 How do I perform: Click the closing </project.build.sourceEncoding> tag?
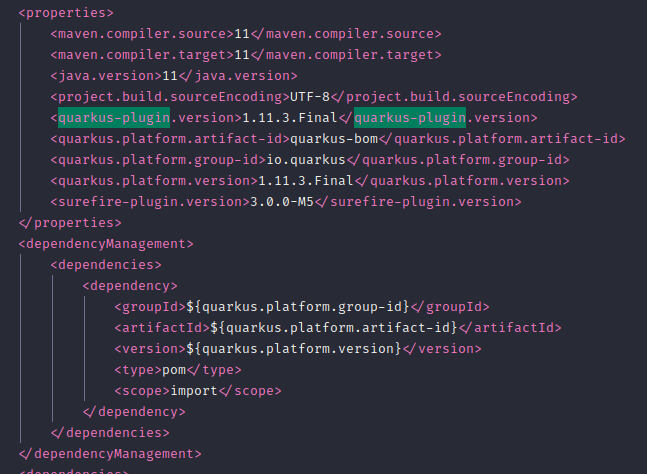(454, 97)
